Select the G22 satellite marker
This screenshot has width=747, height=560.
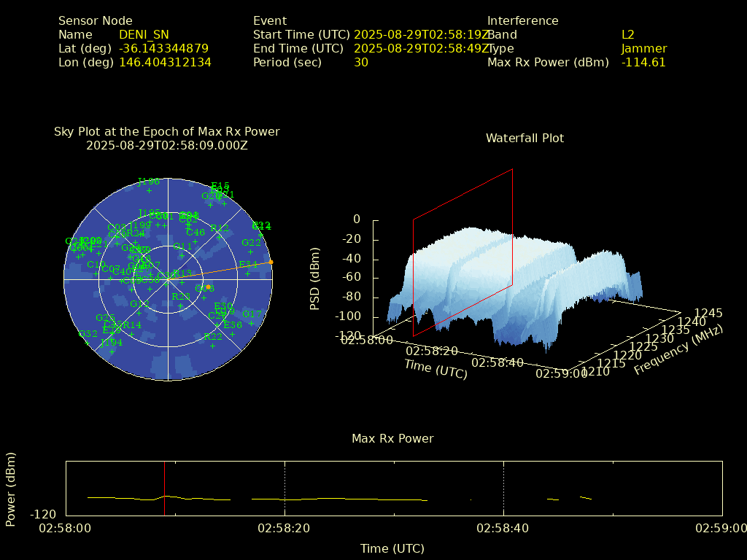click(x=251, y=252)
